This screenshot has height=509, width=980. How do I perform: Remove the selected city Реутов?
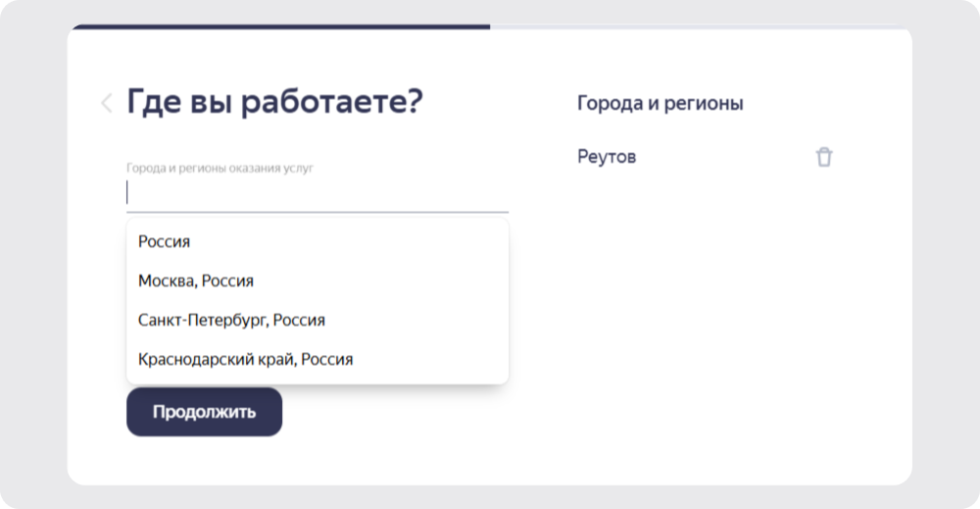click(824, 156)
